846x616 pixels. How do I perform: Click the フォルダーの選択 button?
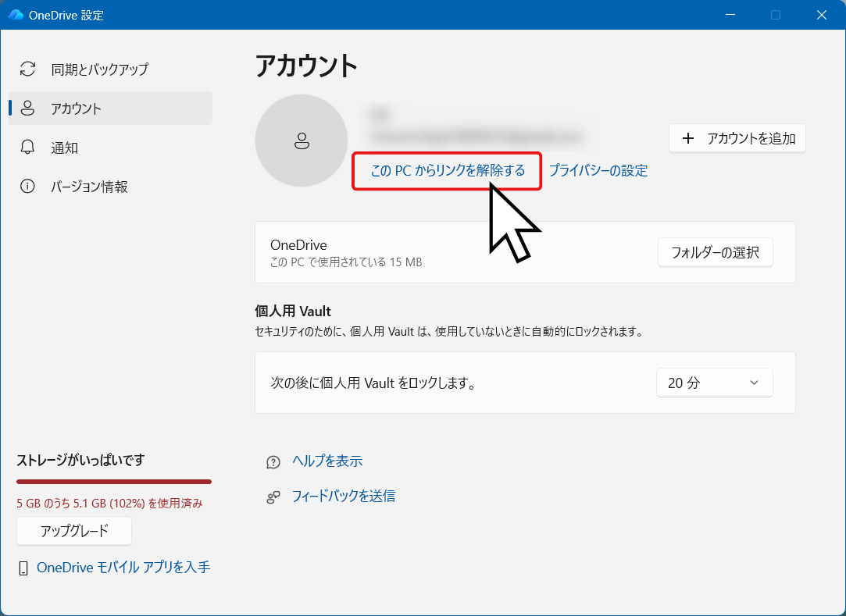716,252
